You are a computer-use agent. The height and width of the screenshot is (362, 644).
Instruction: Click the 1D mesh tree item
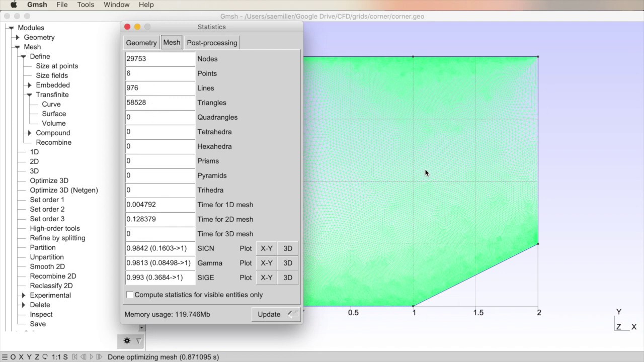click(34, 152)
